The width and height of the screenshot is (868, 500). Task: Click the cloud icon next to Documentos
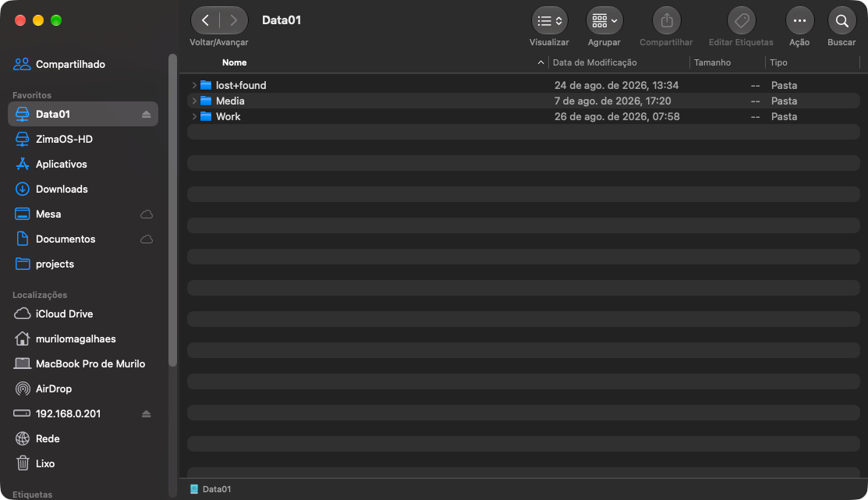pos(146,239)
